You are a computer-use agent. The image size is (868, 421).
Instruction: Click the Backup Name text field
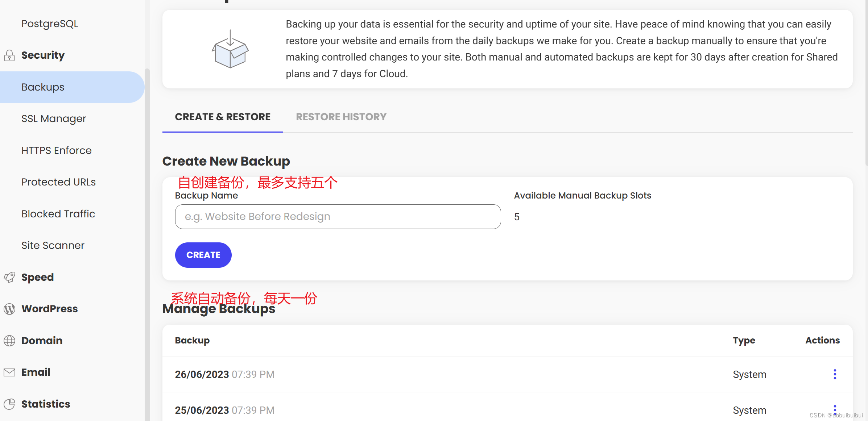coord(337,217)
